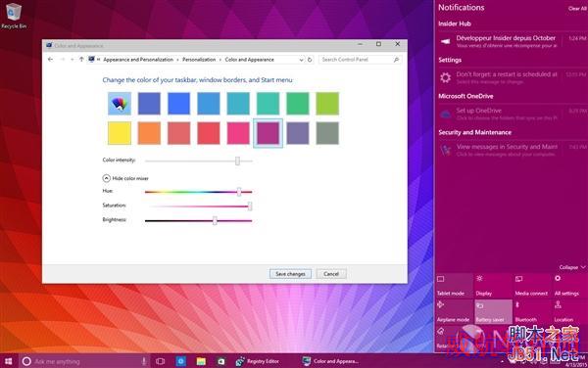588x368 pixels.
Task: Open the Windows Start menu
Action: (x=8, y=361)
